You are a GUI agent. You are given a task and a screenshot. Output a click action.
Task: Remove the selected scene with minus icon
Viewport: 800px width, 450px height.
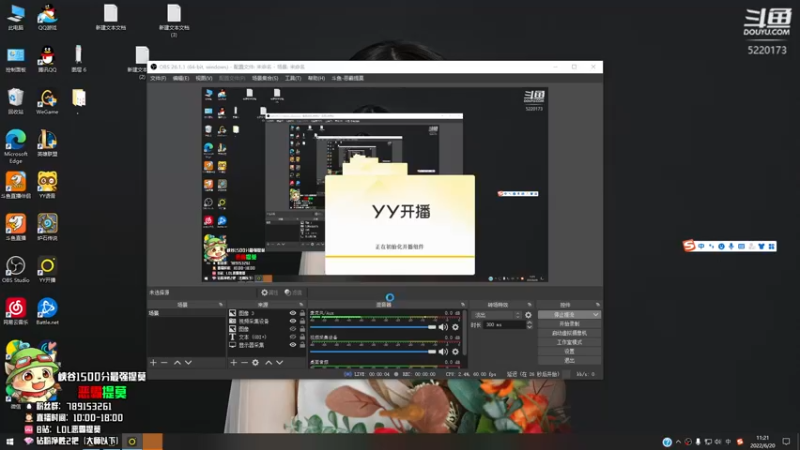pos(164,362)
